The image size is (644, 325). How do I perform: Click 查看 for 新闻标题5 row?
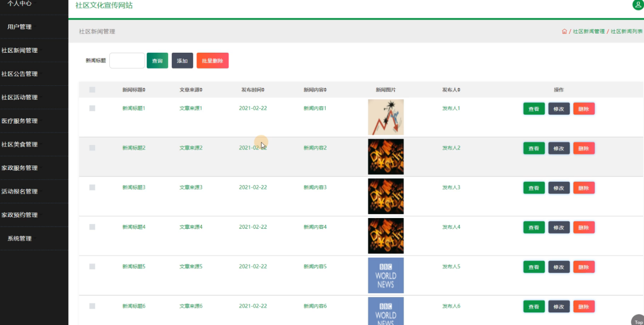[x=534, y=267]
